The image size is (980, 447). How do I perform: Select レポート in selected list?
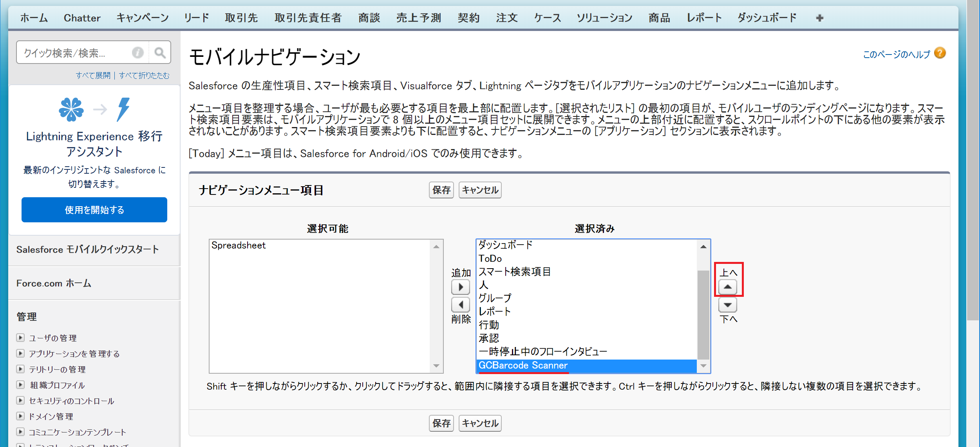587,312
